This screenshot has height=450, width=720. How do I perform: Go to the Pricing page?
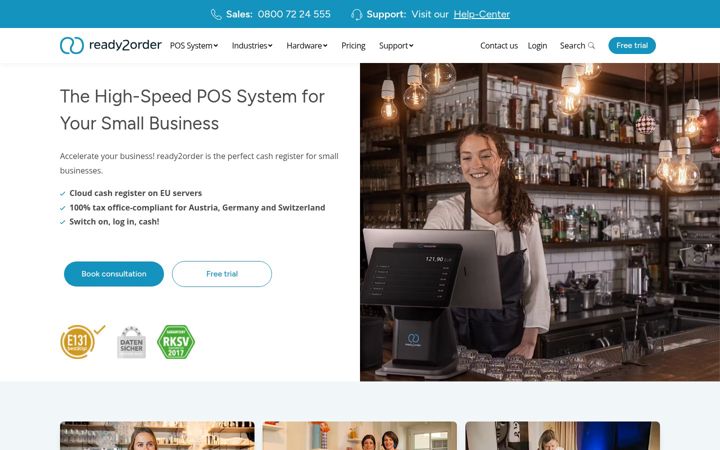coord(353,45)
